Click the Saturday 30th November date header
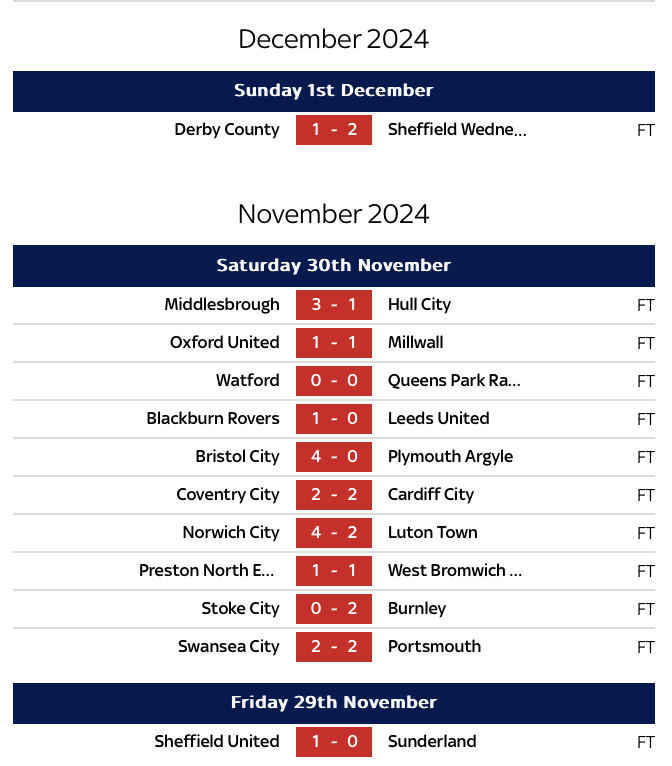Image resolution: width=672 pixels, height=766 pixels. pyautogui.click(x=334, y=266)
